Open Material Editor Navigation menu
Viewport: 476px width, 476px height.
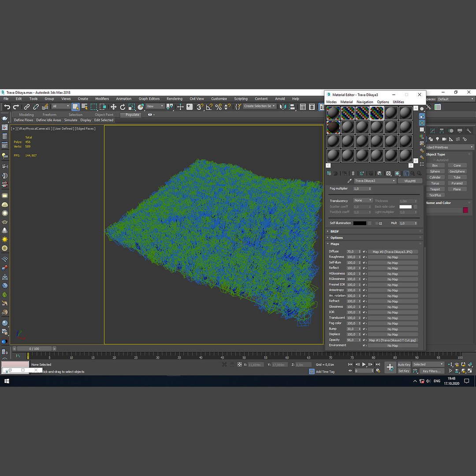(364, 102)
